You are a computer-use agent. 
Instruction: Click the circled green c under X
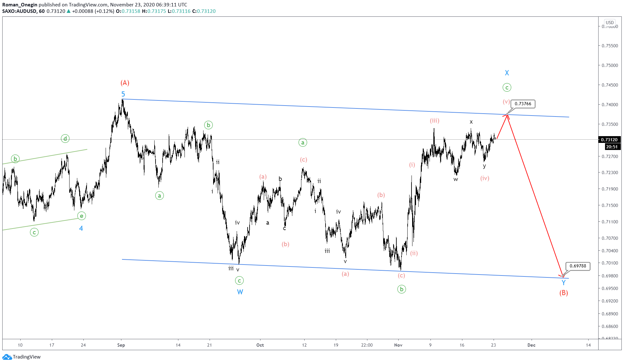(507, 88)
